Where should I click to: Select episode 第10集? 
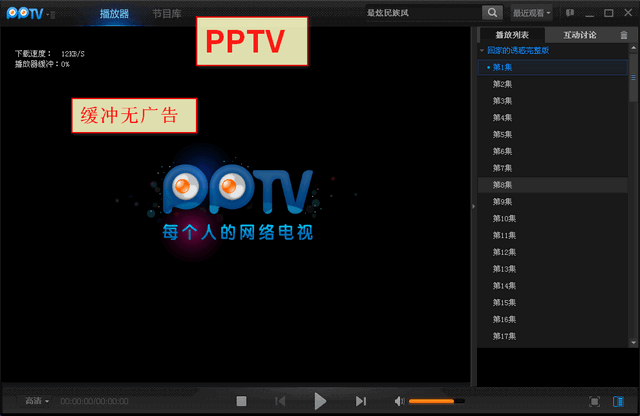[x=553, y=218]
